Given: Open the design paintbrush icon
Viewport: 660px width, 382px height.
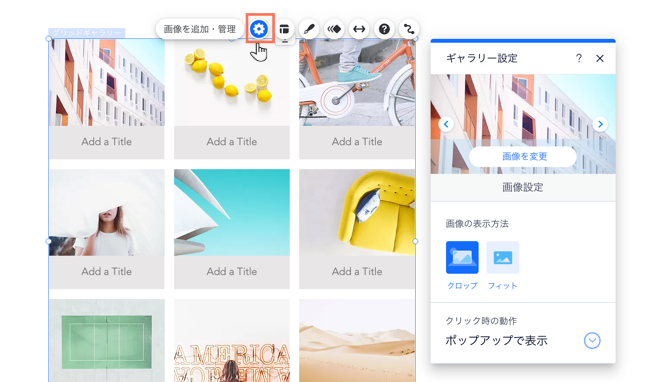Looking at the screenshot, I should [309, 29].
